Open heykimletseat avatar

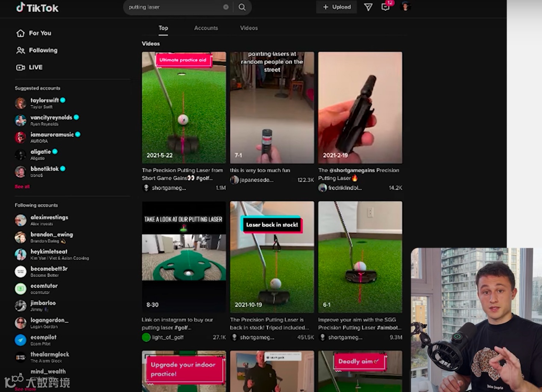pos(21,255)
